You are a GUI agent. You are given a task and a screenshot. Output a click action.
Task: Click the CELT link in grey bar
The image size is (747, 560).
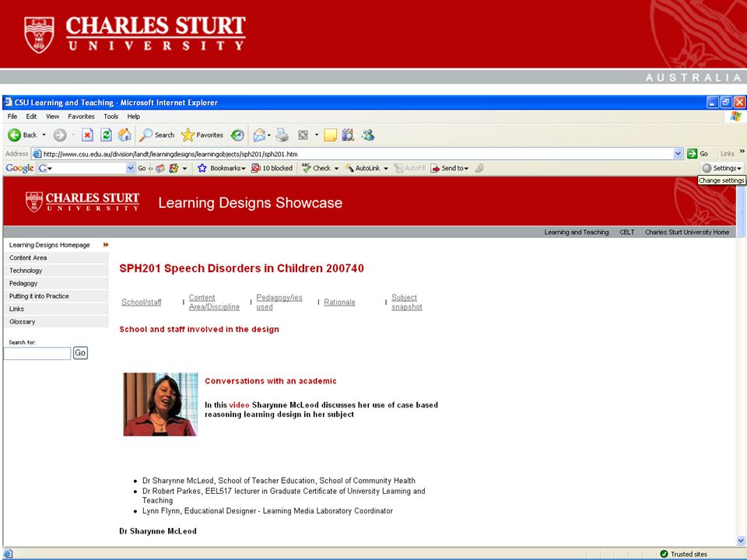coord(627,233)
